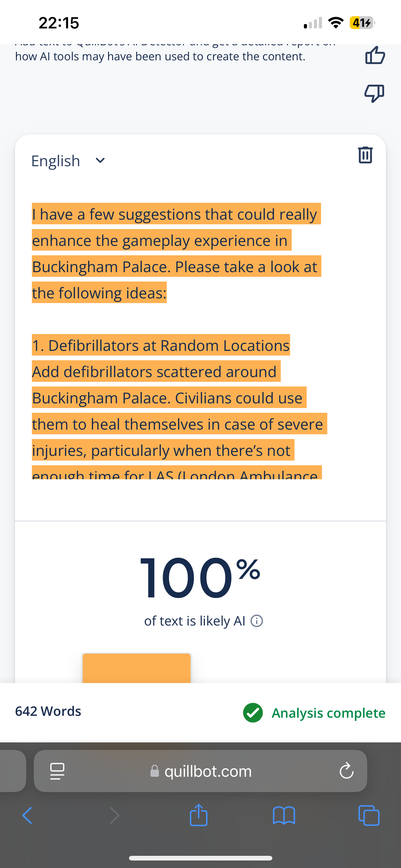The height and width of the screenshot is (868, 401).
Task: Open Safari bookmarks book icon
Action: click(284, 816)
